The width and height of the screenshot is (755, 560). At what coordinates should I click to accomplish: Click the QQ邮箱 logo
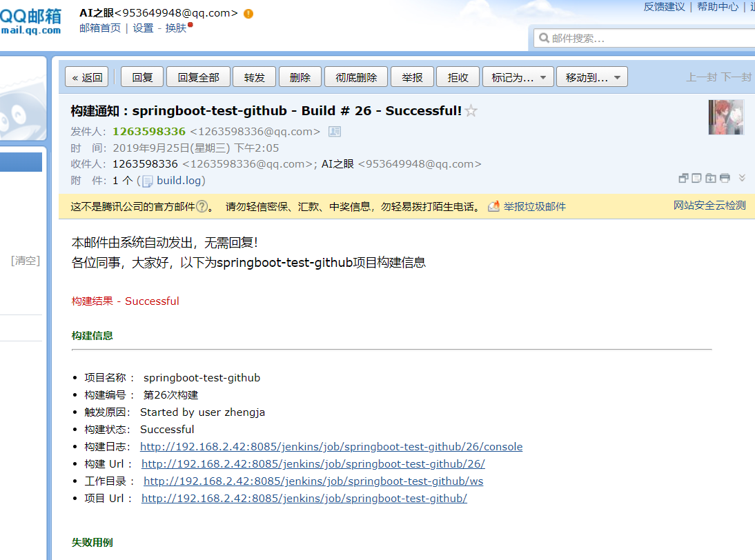point(31,21)
